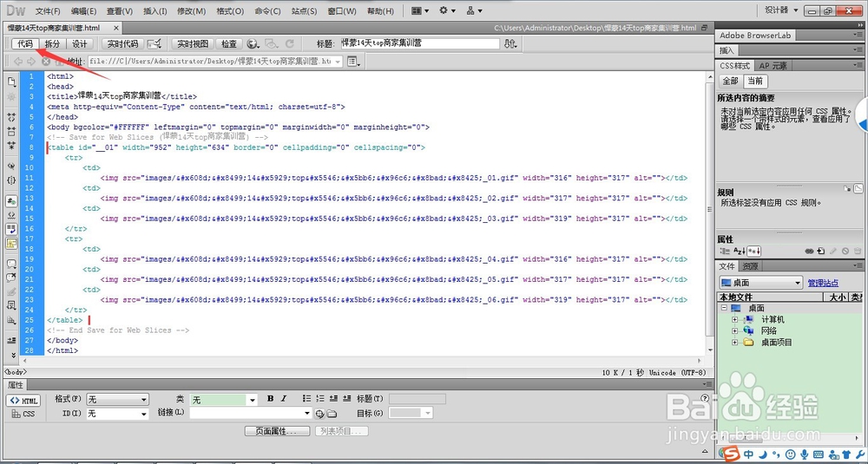Open the Adobe BrowserLab panel tab
868x464 pixels.
tap(755, 36)
